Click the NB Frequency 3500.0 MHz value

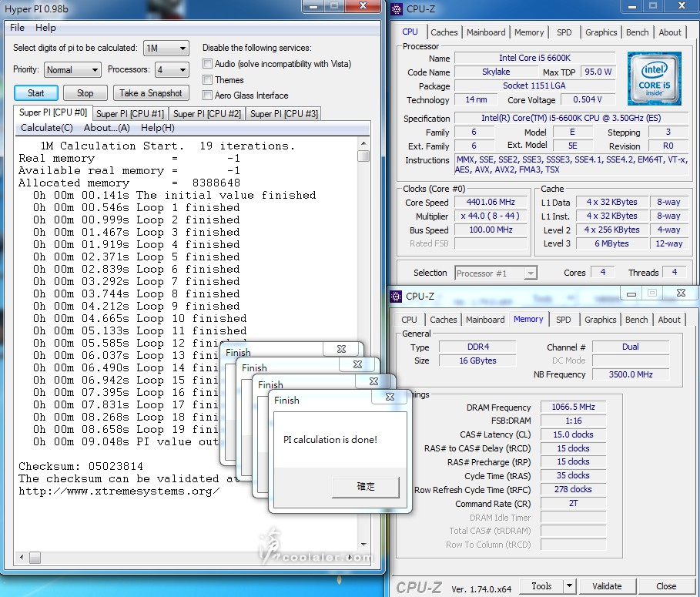(631, 374)
